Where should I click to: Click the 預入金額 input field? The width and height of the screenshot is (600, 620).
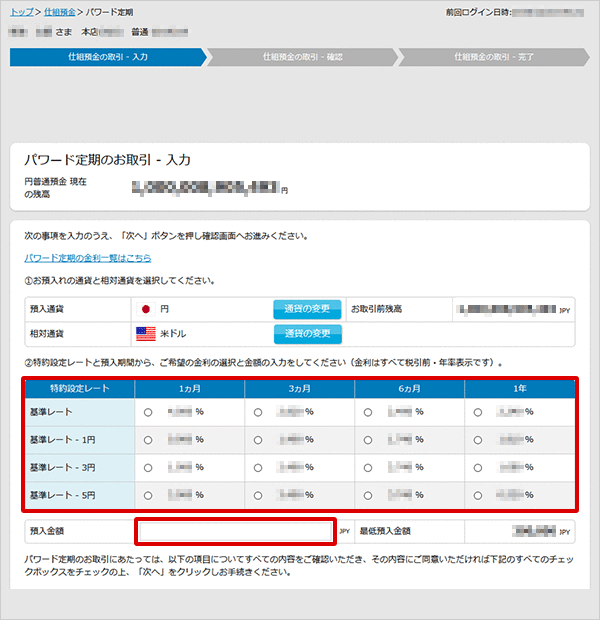tap(235, 532)
